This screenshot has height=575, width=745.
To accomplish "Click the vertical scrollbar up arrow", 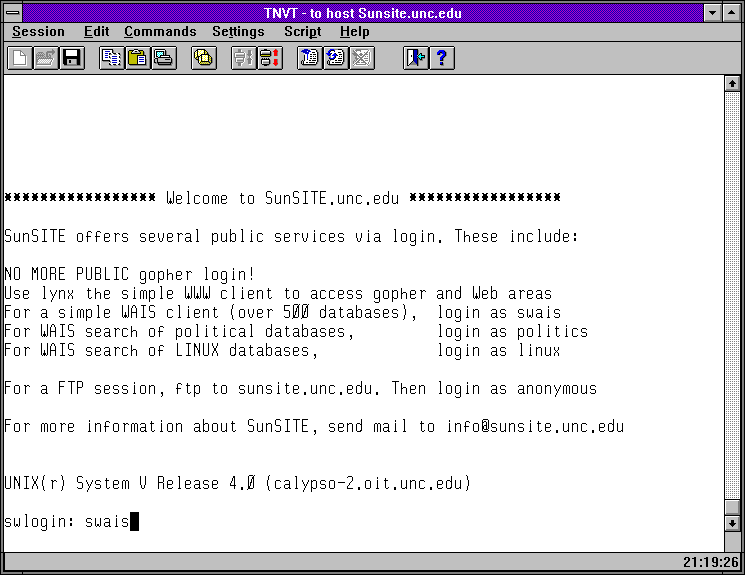I will (x=732, y=83).
